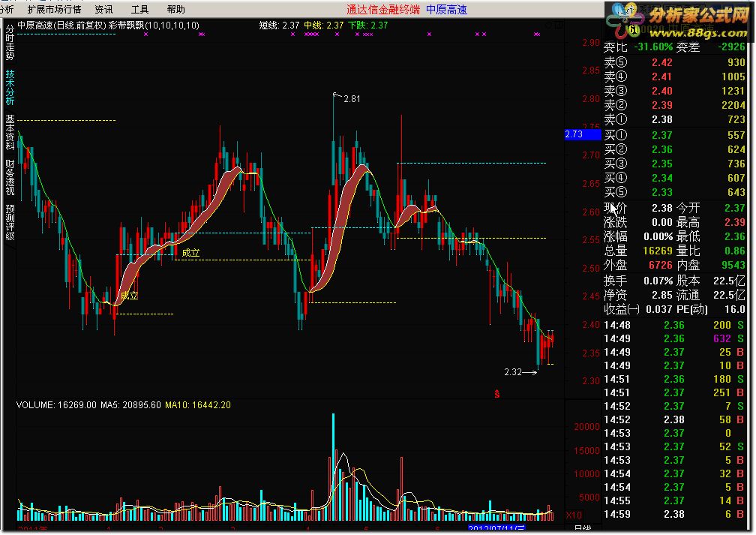Click the lower 成立 signal label

tap(129, 295)
